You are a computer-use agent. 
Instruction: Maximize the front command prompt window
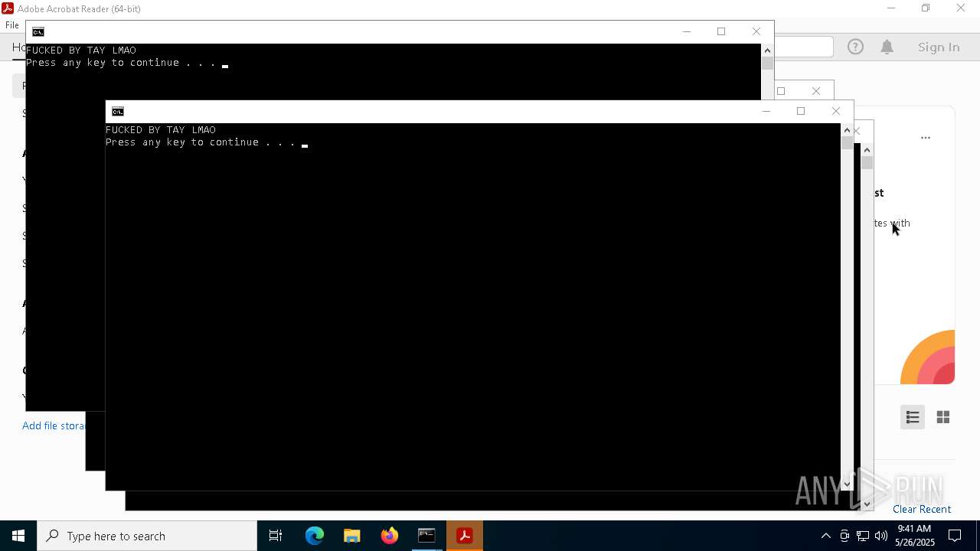click(801, 112)
